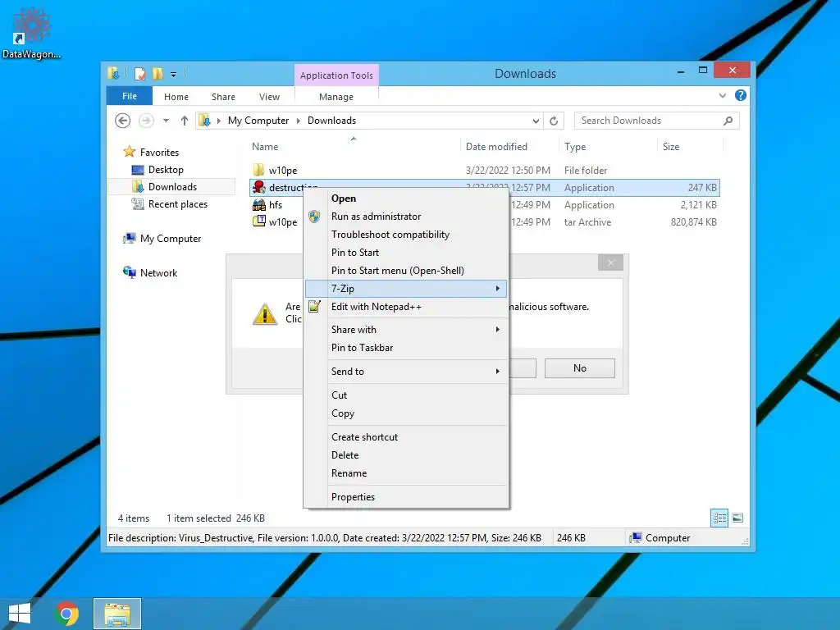The image size is (840, 630).
Task: Click the Search Downloads field
Action: [x=657, y=121]
